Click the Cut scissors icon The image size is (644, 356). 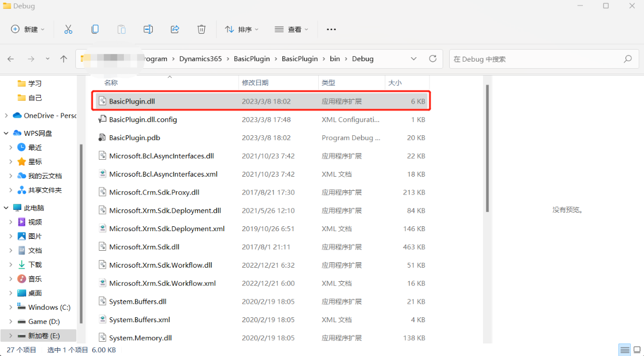click(68, 29)
